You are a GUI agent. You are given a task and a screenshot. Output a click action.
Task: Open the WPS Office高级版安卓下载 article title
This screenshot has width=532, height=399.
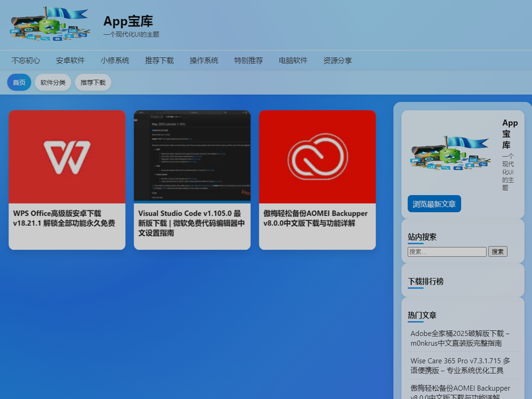coord(64,218)
